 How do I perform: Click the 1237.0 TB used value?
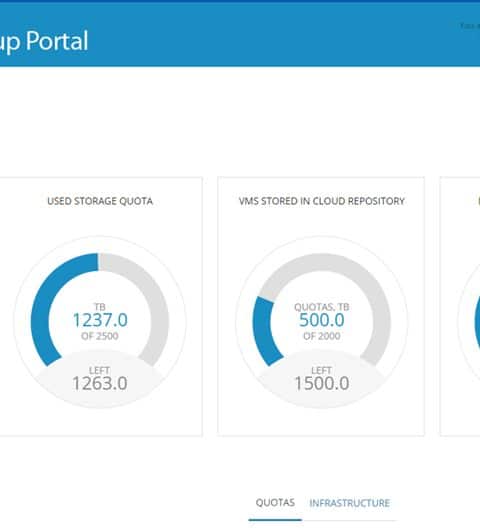pos(100,320)
